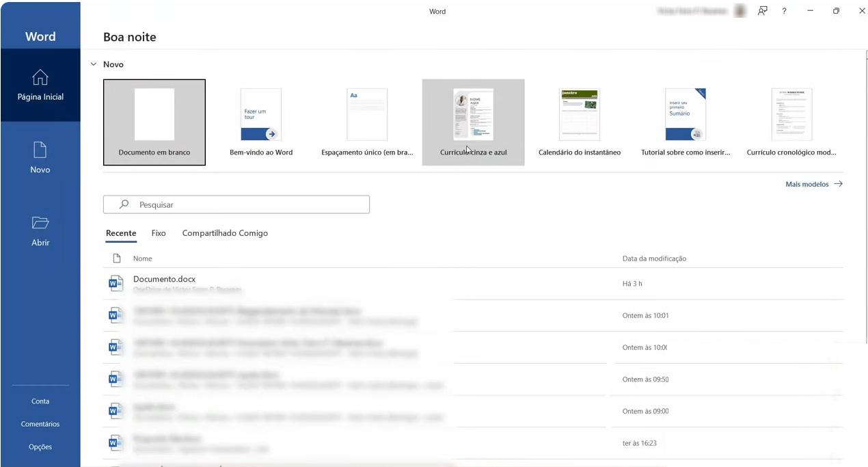
Task: Click the Novo document icon in sidebar
Action: point(40,150)
